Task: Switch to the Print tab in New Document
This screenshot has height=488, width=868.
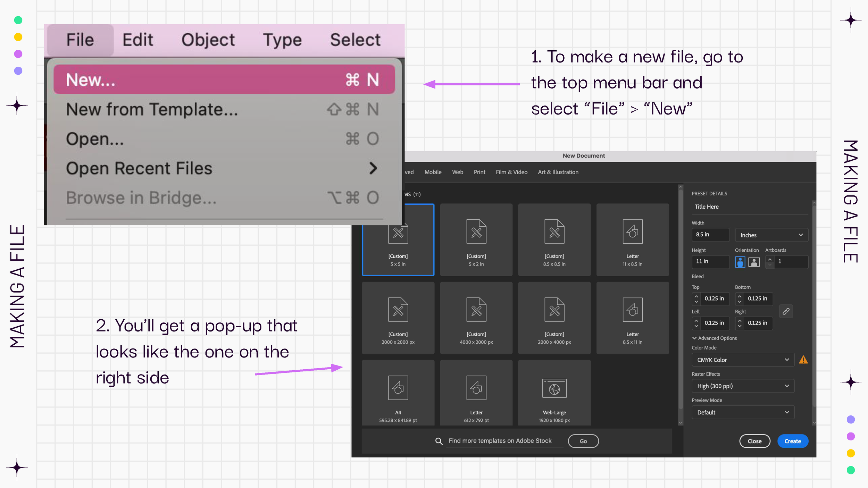Action: 479,172
